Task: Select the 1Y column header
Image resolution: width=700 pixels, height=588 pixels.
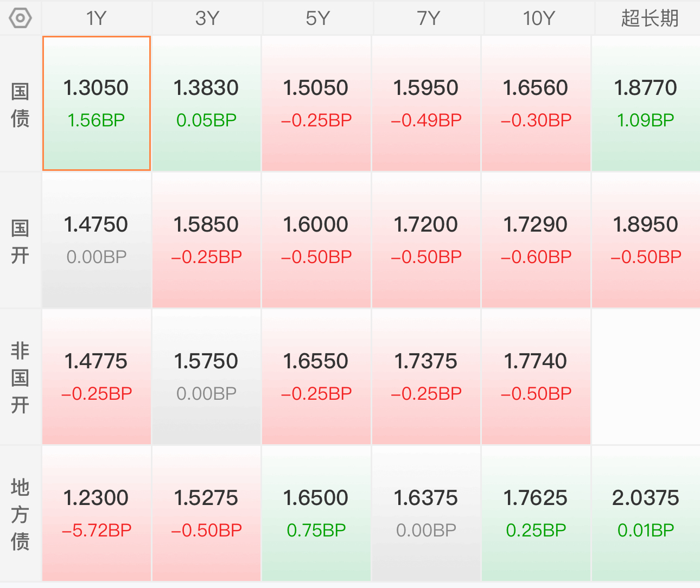Action: (x=97, y=18)
